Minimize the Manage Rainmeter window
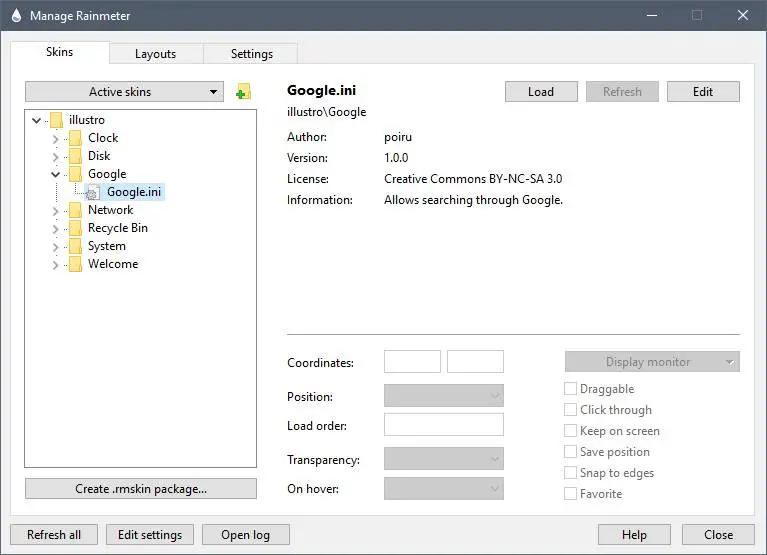The width and height of the screenshot is (767, 555). pyautogui.click(x=652, y=16)
